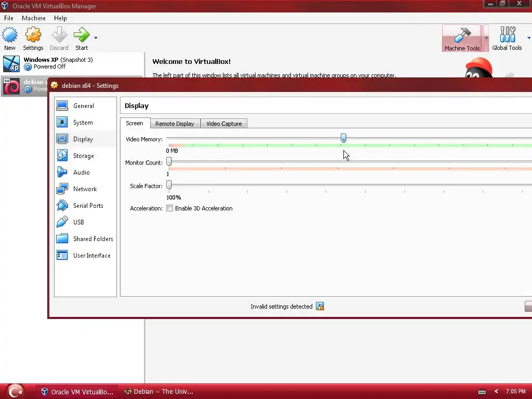
Task: Open the Serial Ports settings category
Action: 85,206
